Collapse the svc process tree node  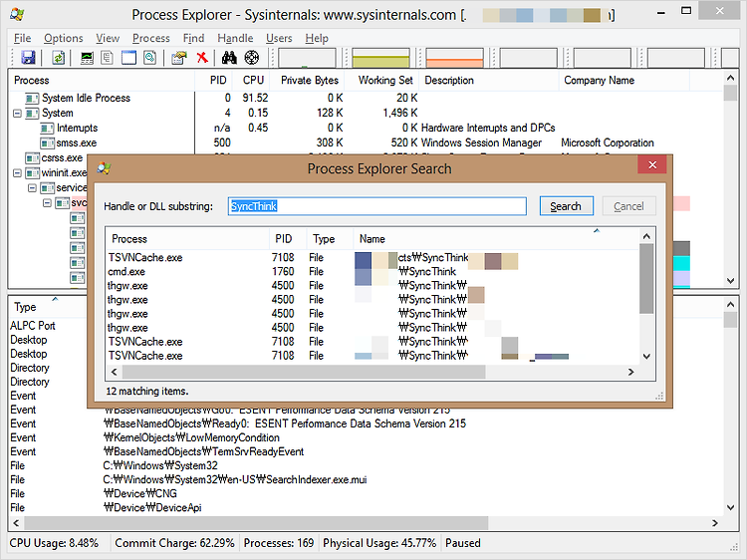click(47, 203)
